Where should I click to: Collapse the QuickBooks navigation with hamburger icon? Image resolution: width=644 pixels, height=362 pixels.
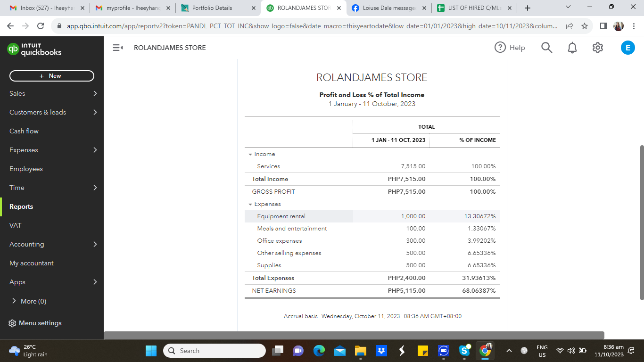[x=118, y=48]
